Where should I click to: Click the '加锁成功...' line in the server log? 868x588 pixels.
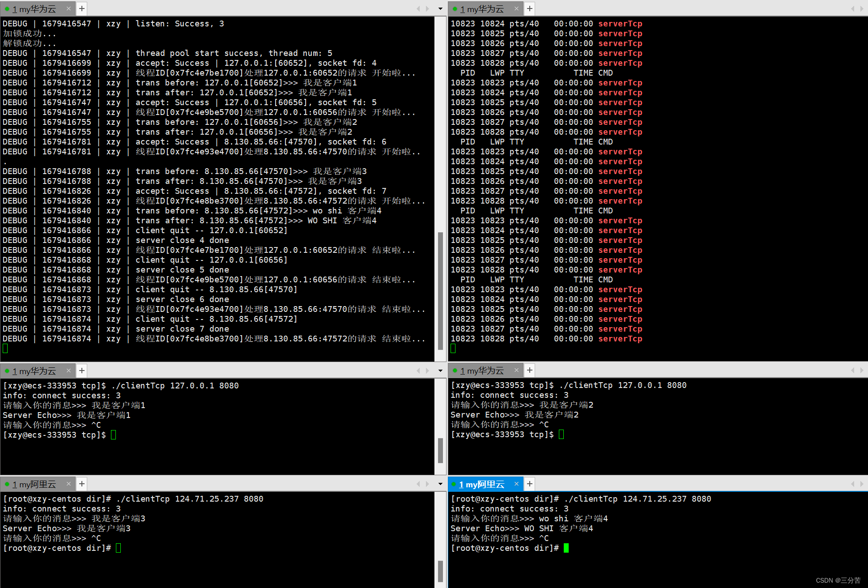[x=30, y=34]
